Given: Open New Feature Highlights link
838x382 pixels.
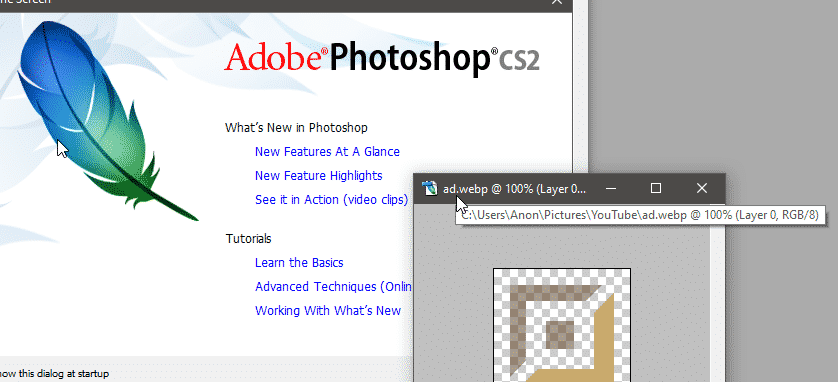Looking at the screenshot, I should coord(319,176).
